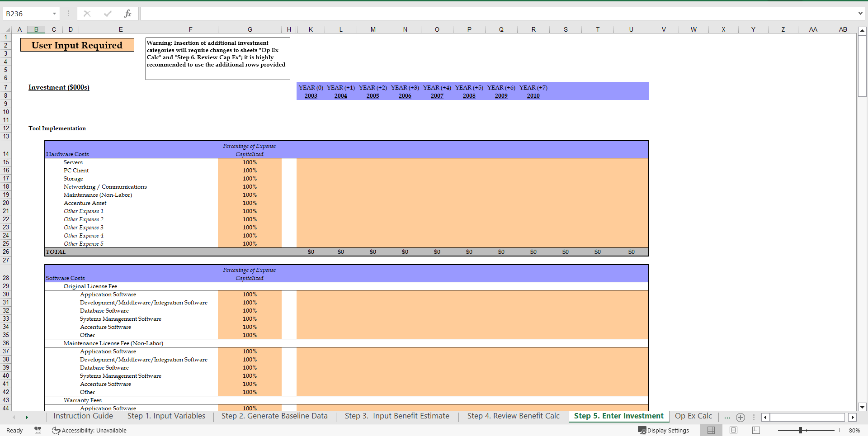This screenshot has width=868, height=437.
Task: Click the Enter checkmark beside the formula bar
Action: tap(107, 13)
